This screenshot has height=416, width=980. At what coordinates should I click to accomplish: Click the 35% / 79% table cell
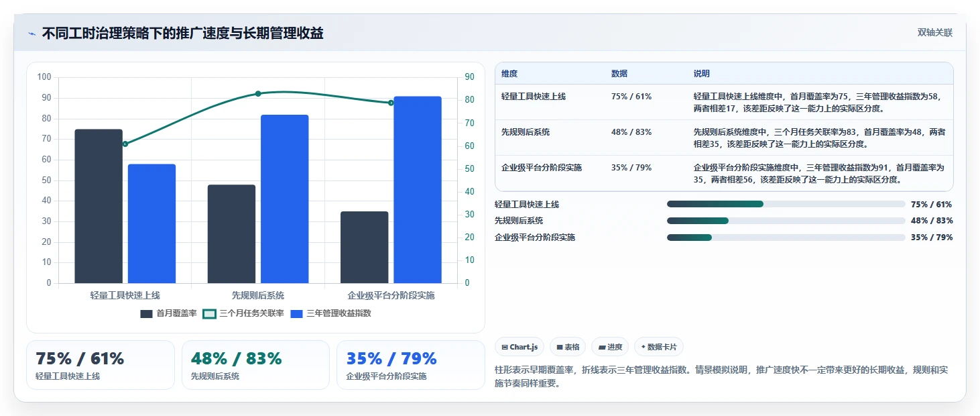point(631,168)
